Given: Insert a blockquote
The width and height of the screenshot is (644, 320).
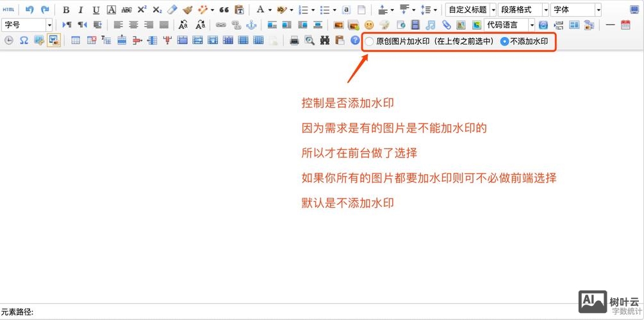Looking at the screenshot, I should (224, 10).
